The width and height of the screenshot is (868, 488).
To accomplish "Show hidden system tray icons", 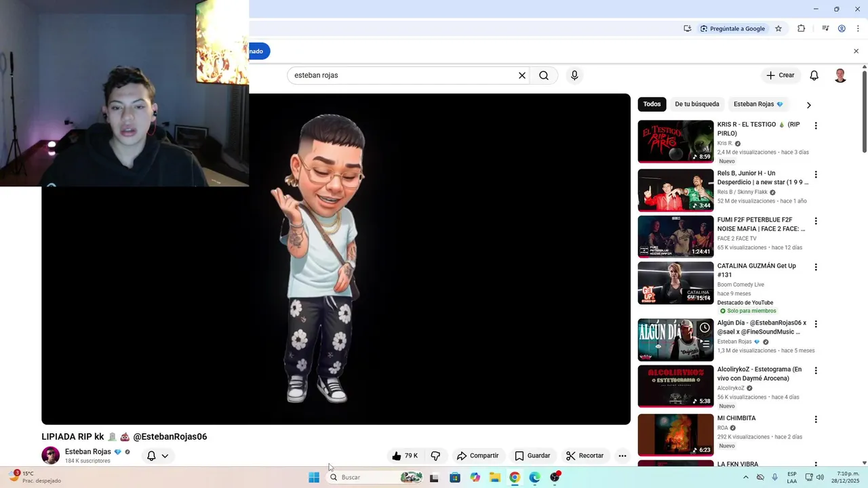I will click(746, 477).
